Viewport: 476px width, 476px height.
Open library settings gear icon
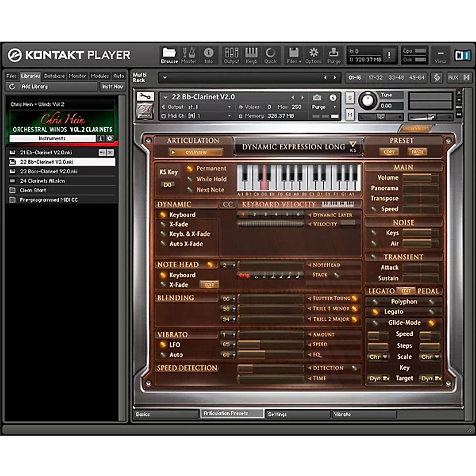click(109, 139)
